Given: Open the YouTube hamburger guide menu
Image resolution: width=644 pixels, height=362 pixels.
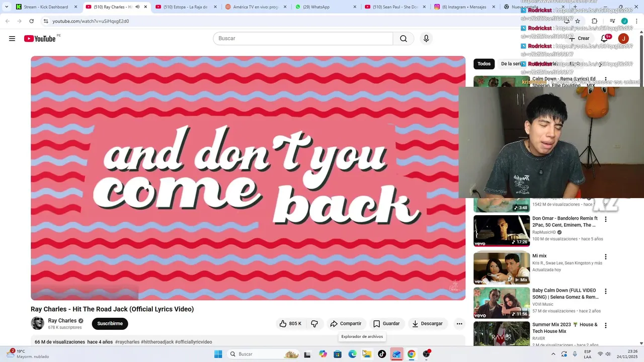Looking at the screenshot, I should click(x=12, y=39).
